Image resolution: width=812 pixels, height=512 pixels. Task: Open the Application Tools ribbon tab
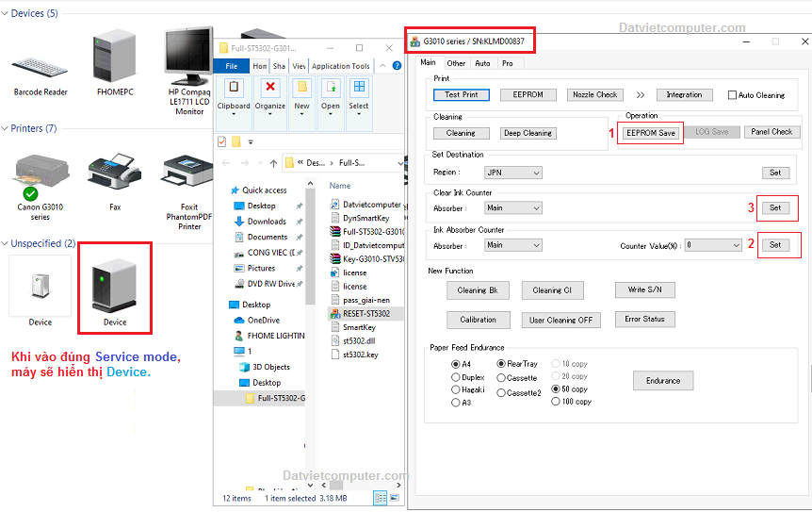tap(341, 66)
